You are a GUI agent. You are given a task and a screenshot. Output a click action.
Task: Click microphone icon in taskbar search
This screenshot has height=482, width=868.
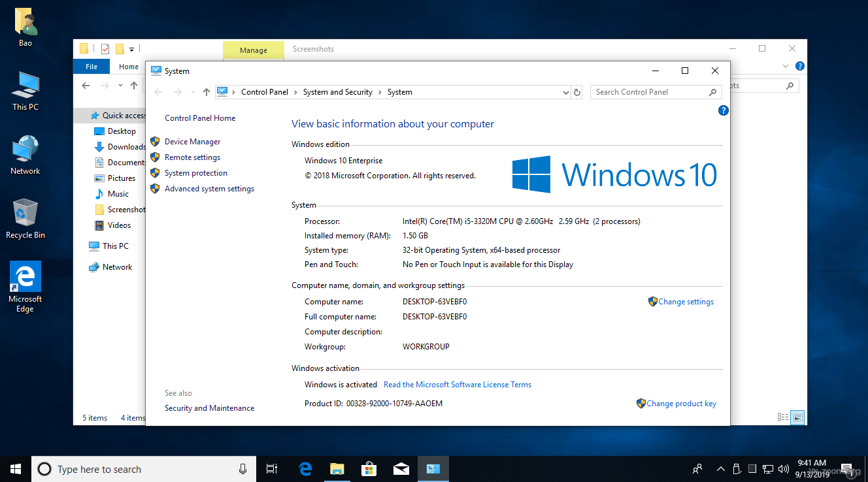click(x=242, y=469)
